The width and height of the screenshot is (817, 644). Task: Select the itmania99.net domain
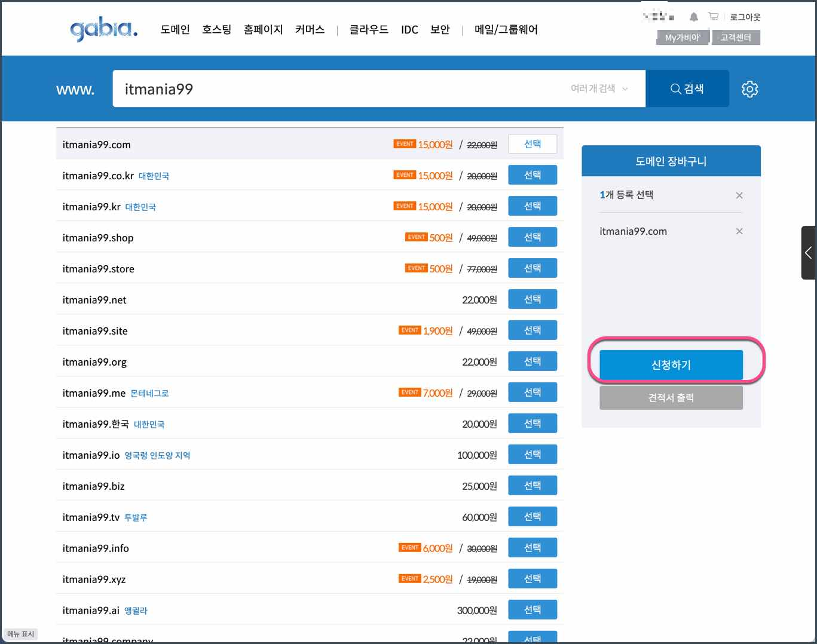(x=533, y=299)
